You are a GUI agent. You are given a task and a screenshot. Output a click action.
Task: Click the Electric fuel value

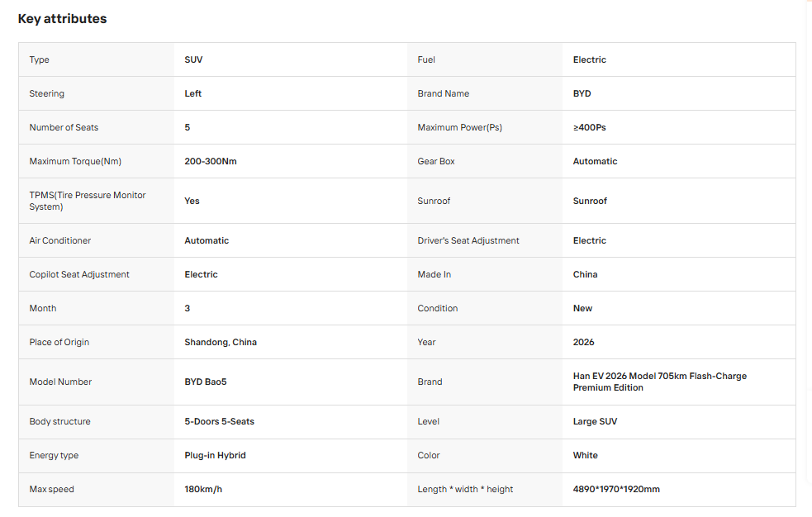pos(589,59)
